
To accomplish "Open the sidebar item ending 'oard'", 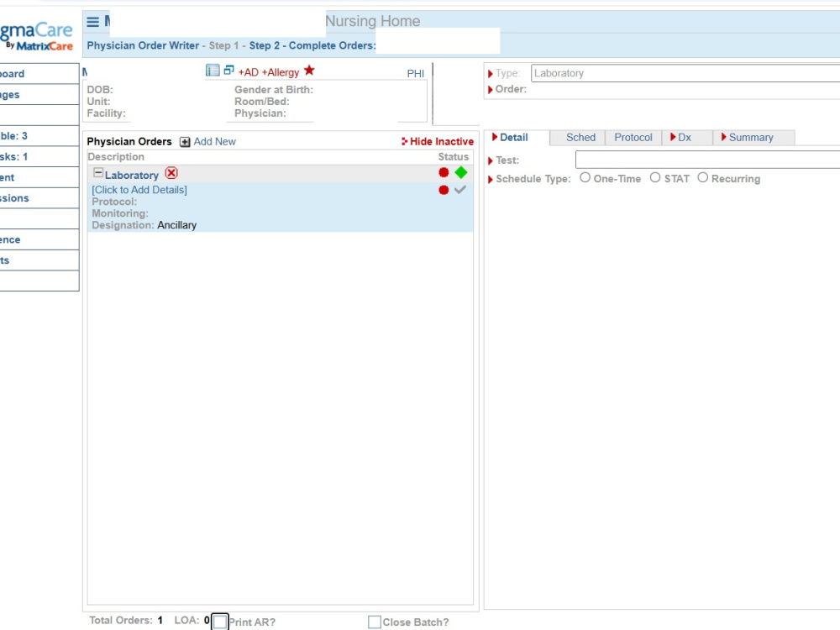I will 39,74.
